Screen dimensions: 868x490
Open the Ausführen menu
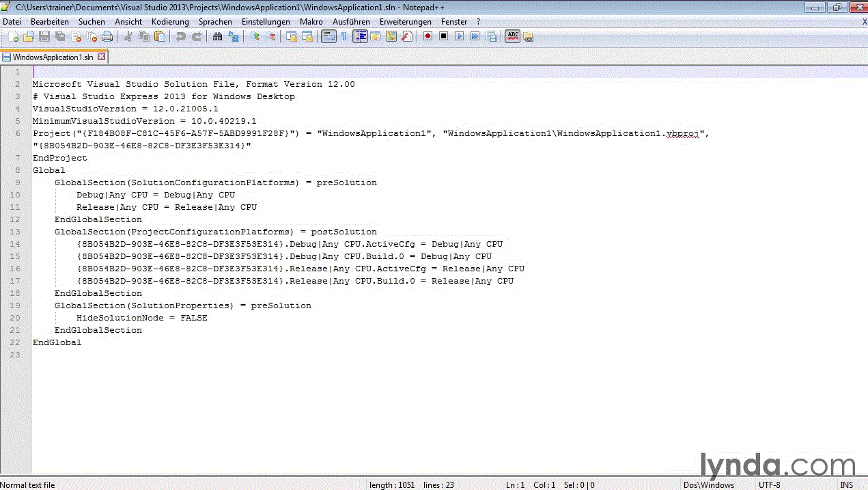(352, 22)
